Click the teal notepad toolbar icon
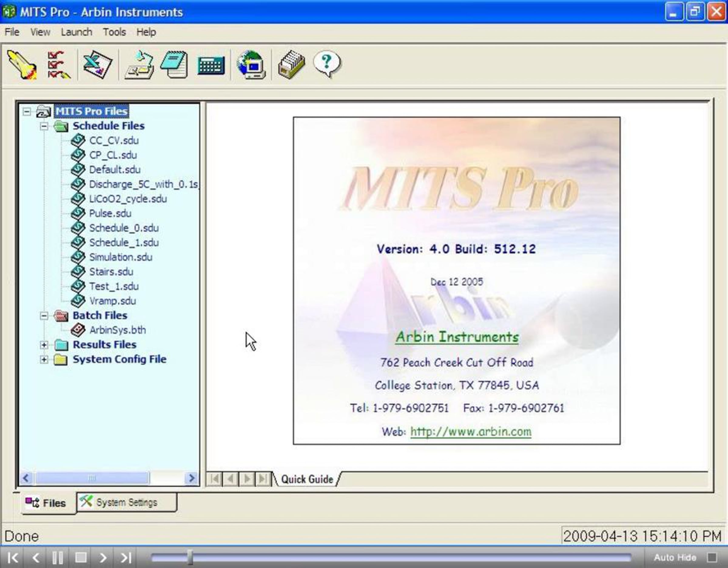The height and width of the screenshot is (568, 728). [174, 65]
